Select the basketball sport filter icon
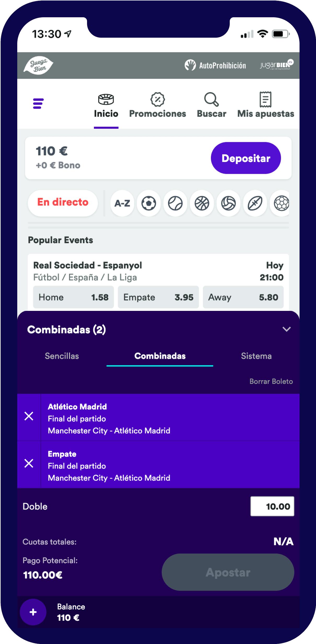The height and width of the screenshot is (644, 316). [x=202, y=203]
